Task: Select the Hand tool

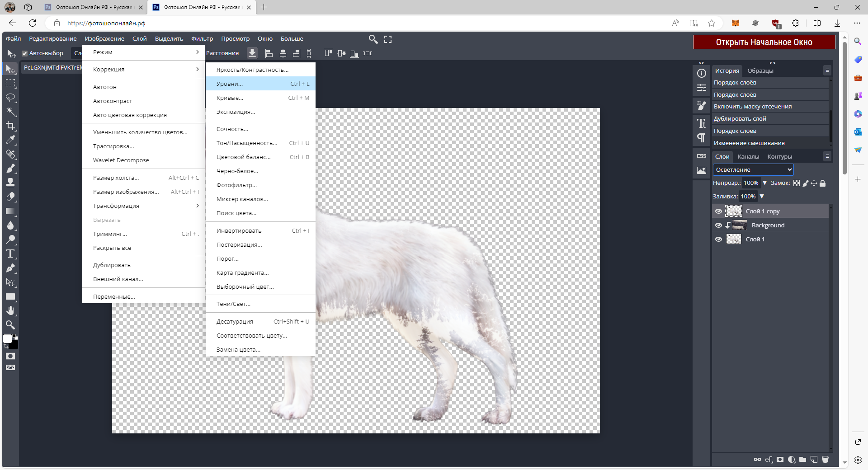Action: point(10,310)
